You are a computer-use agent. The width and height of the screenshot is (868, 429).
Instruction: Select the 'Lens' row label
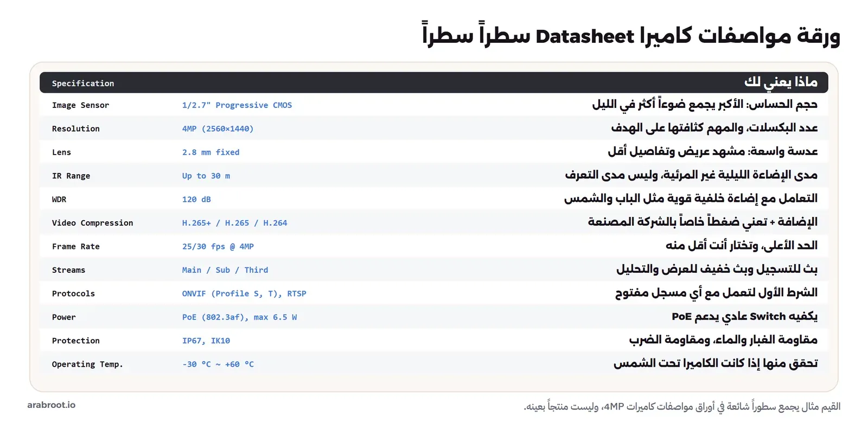61,152
